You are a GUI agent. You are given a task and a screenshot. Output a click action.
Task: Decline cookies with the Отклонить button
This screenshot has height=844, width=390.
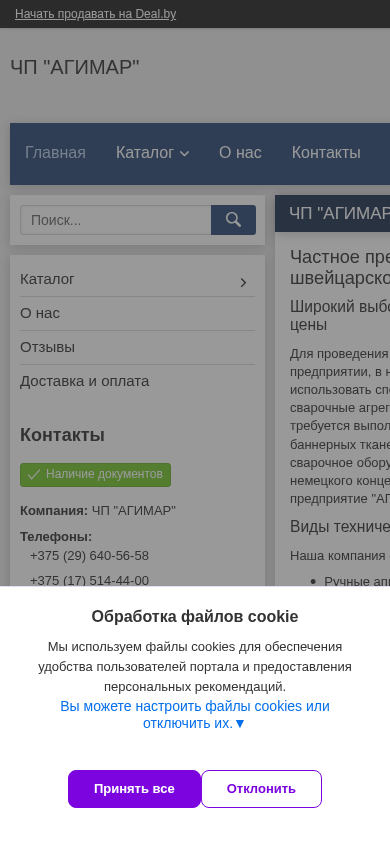[261, 789]
